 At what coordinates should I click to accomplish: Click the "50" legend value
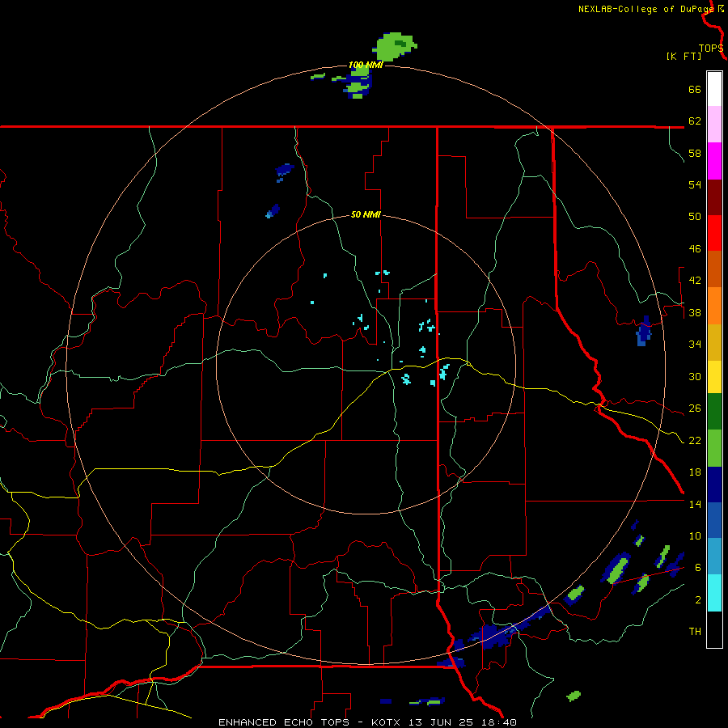click(x=695, y=217)
